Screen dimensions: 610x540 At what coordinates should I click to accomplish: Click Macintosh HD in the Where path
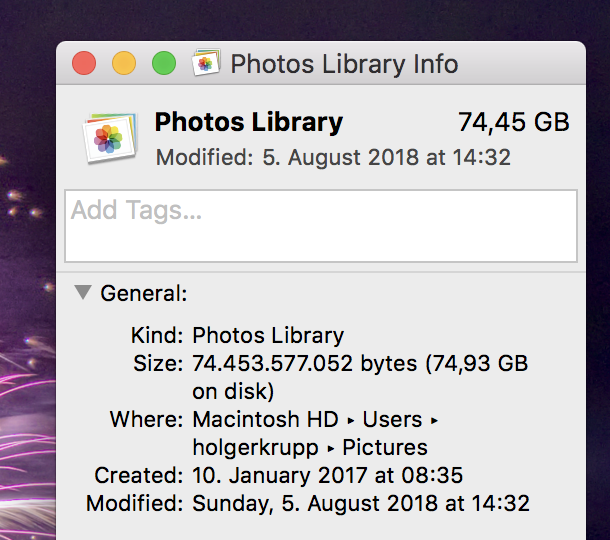click(x=265, y=419)
